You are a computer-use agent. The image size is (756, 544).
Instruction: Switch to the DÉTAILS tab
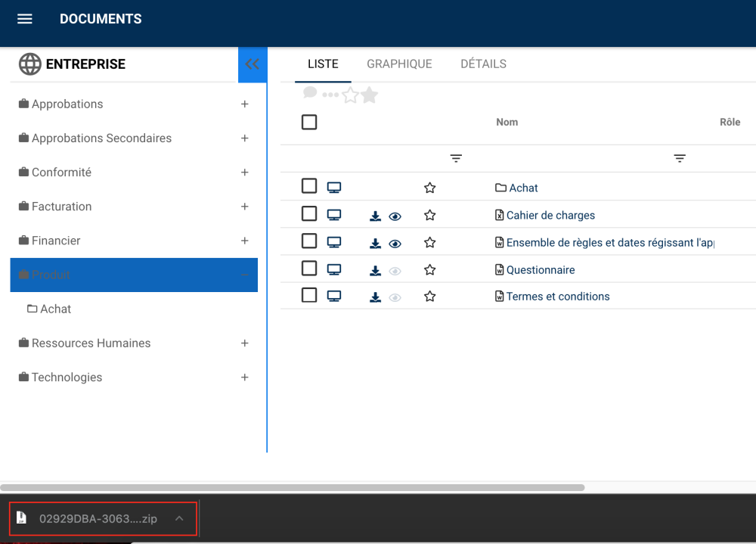(483, 64)
